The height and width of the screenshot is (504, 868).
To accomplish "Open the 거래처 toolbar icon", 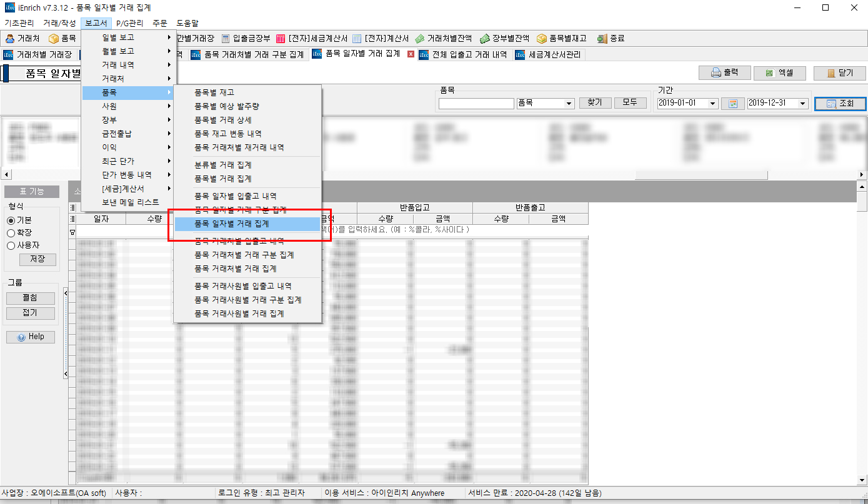I will [22, 39].
